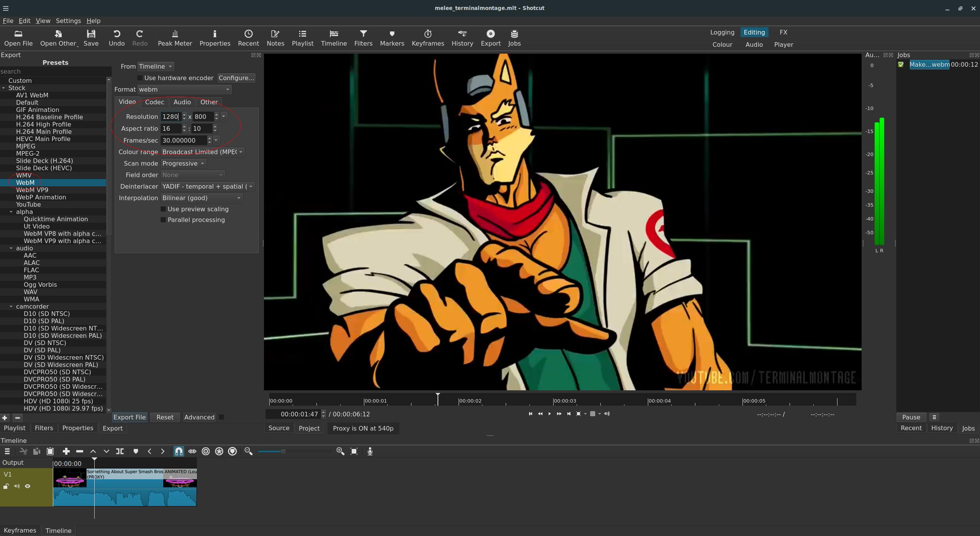Toggle scrub while dragging
This screenshot has height=536, width=980.
click(x=192, y=451)
